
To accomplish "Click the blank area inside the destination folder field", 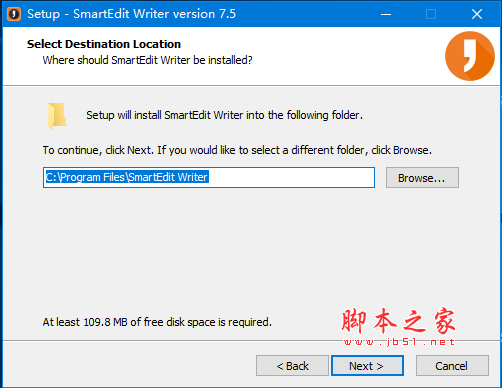I will point(292,178).
